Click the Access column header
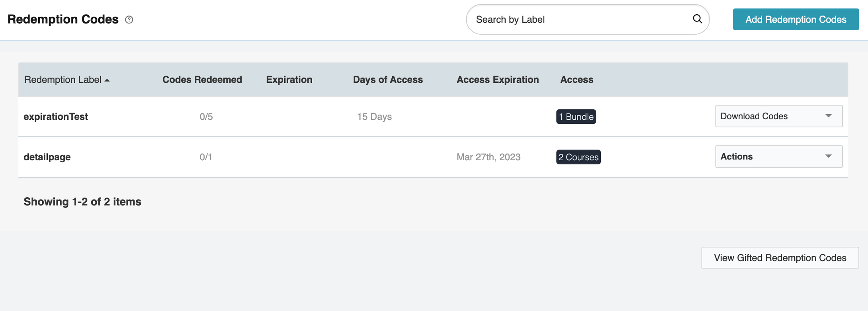868x311 pixels. pyautogui.click(x=577, y=80)
